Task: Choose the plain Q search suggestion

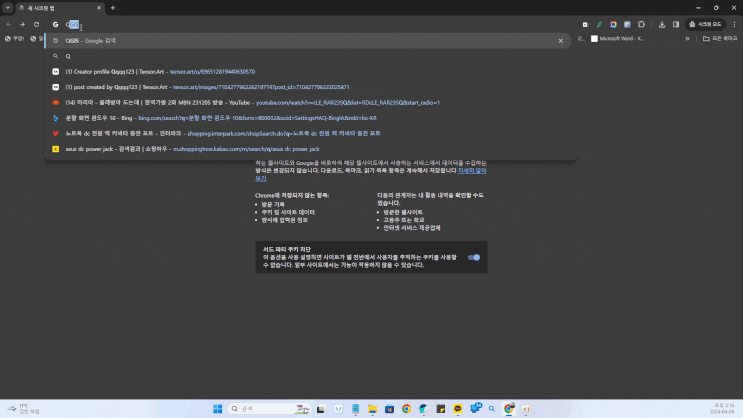Action: tap(308, 56)
